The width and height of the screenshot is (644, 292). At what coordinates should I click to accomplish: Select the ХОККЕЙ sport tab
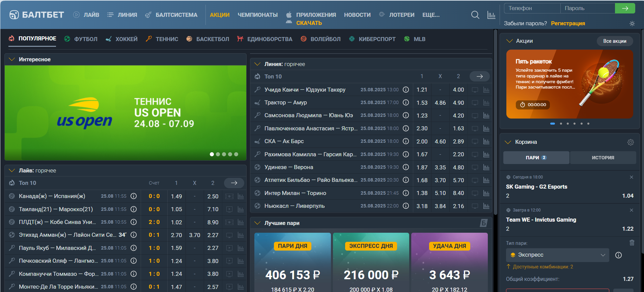[x=121, y=39]
